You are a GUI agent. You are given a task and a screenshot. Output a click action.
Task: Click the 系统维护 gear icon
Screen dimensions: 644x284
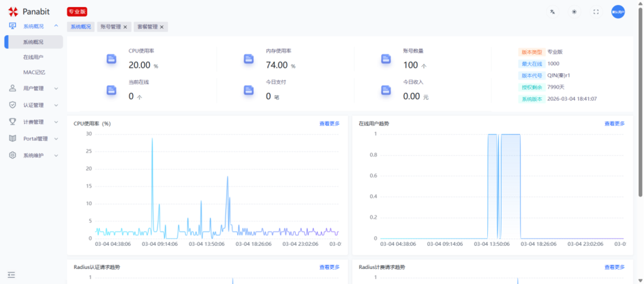pyautogui.click(x=13, y=155)
